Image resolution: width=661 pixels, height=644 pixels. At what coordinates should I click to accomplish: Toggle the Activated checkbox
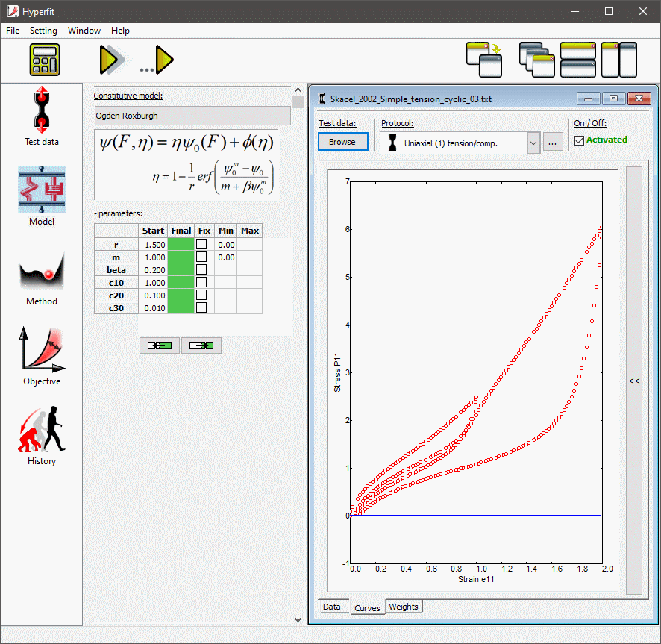tap(579, 140)
